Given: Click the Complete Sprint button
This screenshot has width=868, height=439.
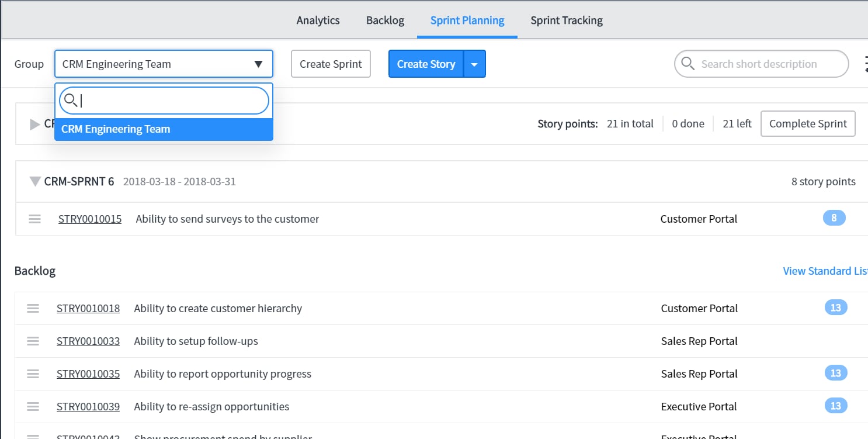Looking at the screenshot, I should [x=808, y=123].
